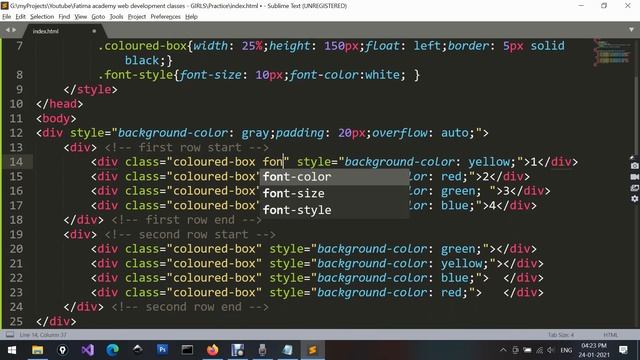Screen dimensions: 640x360
Task: Open the recorder gallery icon
Action: [634, 188]
